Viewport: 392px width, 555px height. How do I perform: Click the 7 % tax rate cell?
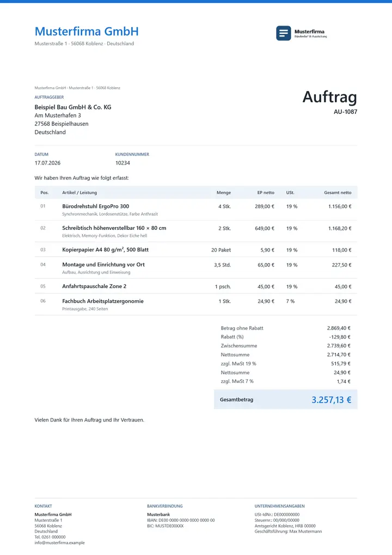point(291,301)
